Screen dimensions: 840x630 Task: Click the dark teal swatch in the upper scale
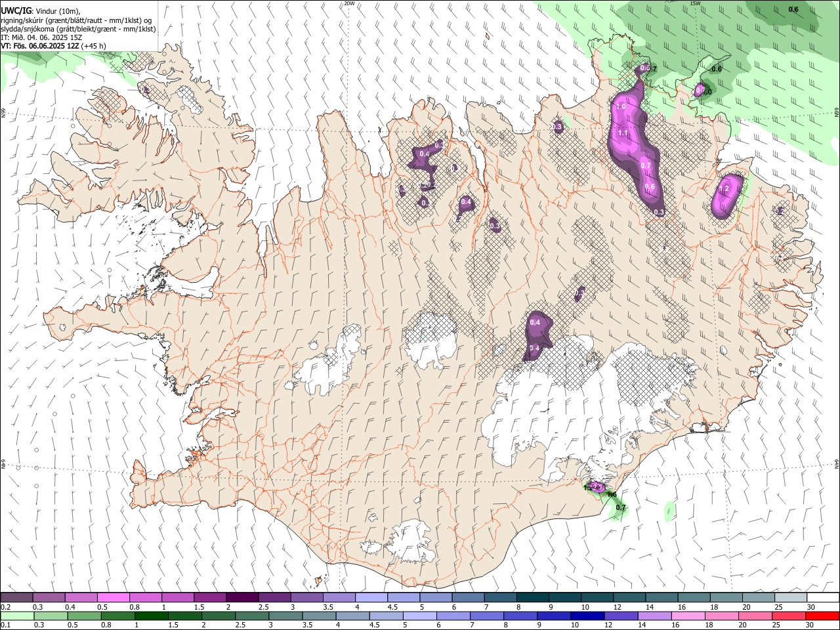coord(532,598)
